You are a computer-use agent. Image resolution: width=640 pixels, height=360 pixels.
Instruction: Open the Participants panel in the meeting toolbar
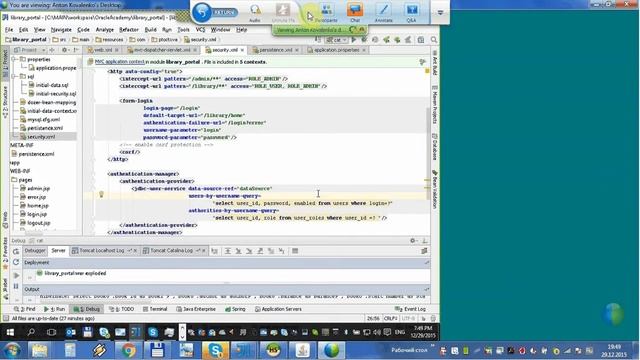327,13
